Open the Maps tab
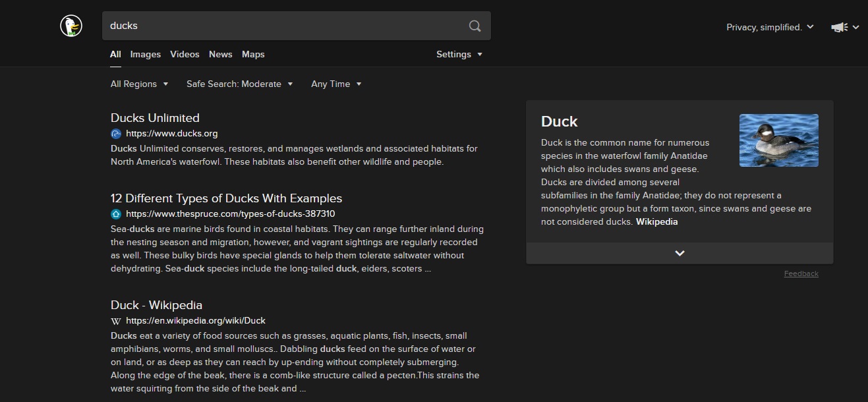This screenshot has width=868, height=402. coord(253,54)
